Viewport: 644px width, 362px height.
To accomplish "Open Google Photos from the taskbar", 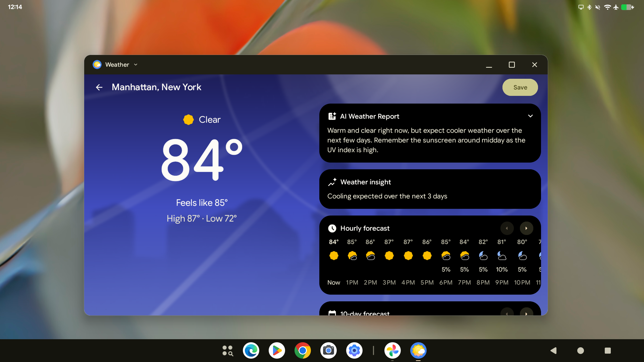I will [x=392, y=351].
